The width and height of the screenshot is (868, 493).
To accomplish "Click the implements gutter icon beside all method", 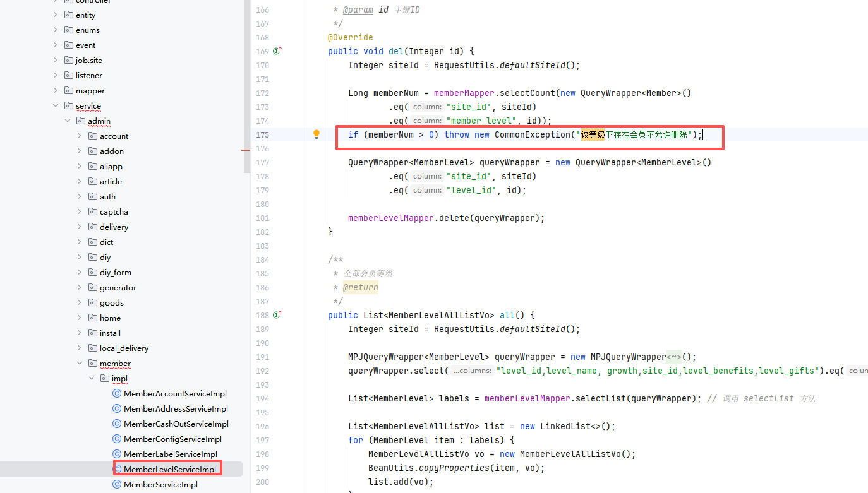I will click(277, 315).
